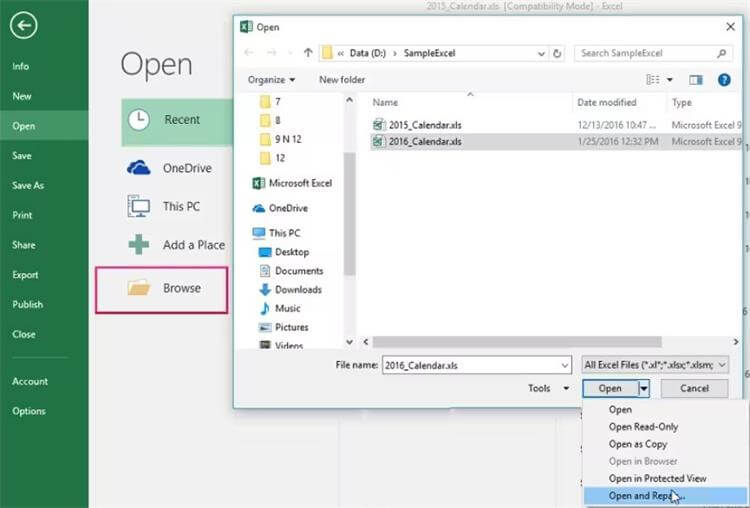This screenshot has height=508, width=750.
Task: Open the All Excel Files type dropdown
Action: 655,365
